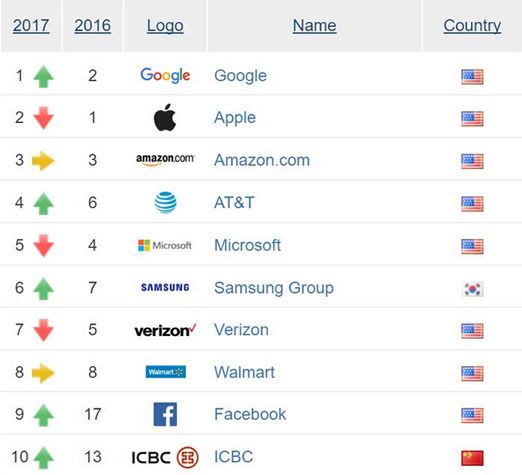Click the amazon.com logo
The width and height of the screenshot is (522, 475).
pyautogui.click(x=165, y=160)
